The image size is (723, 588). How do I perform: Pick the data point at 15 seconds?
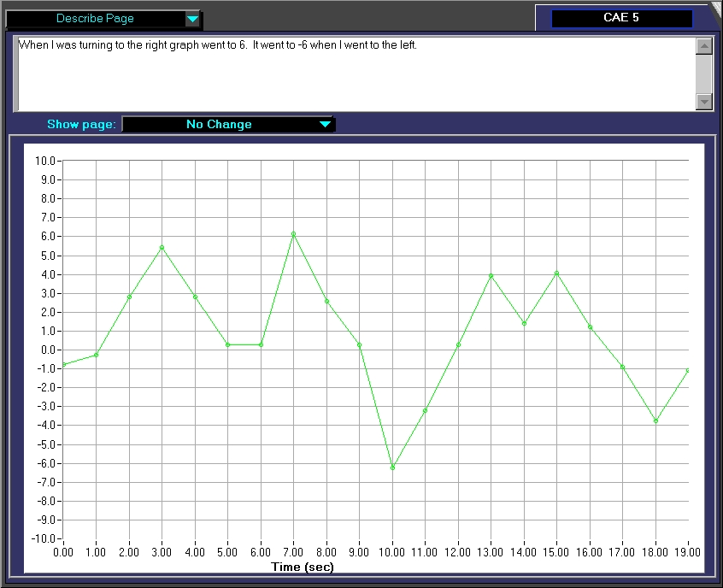(556, 273)
